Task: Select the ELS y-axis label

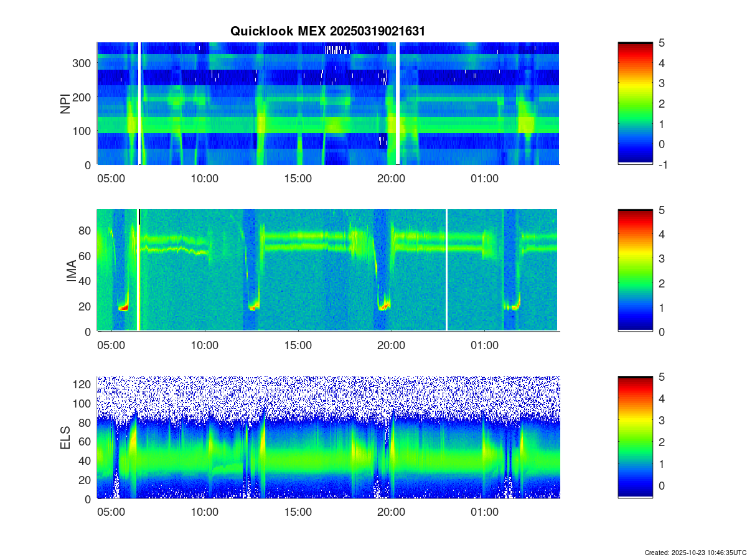Action: pos(65,437)
